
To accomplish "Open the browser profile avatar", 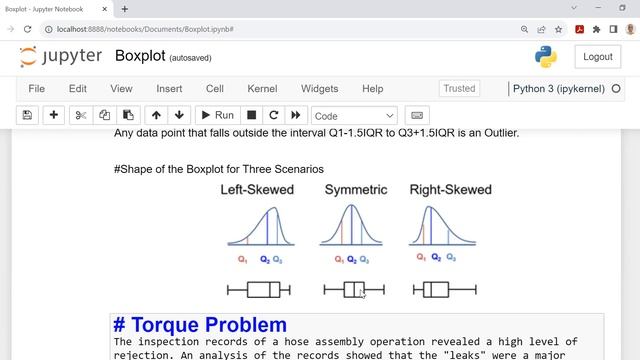I will [630, 29].
